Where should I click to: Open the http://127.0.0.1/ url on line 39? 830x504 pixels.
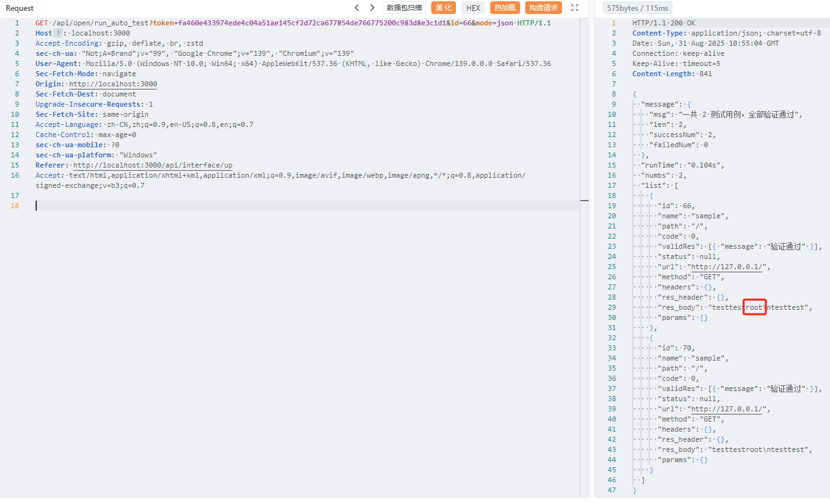[728, 409]
